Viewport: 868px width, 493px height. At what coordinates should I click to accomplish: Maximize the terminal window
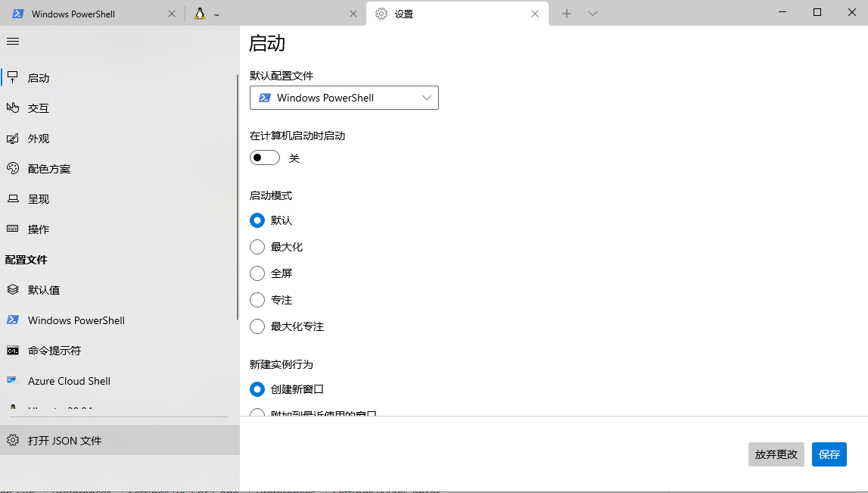pyautogui.click(x=817, y=12)
